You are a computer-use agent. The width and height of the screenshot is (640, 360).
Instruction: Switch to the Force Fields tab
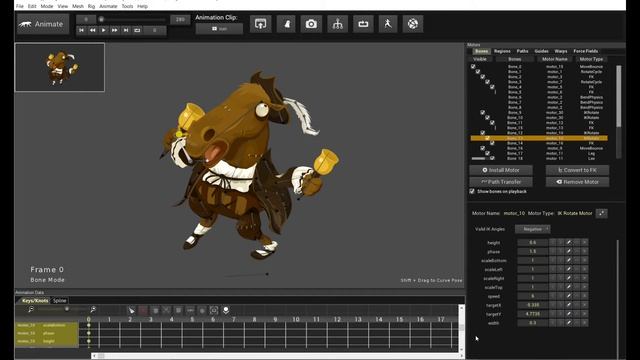click(x=586, y=51)
